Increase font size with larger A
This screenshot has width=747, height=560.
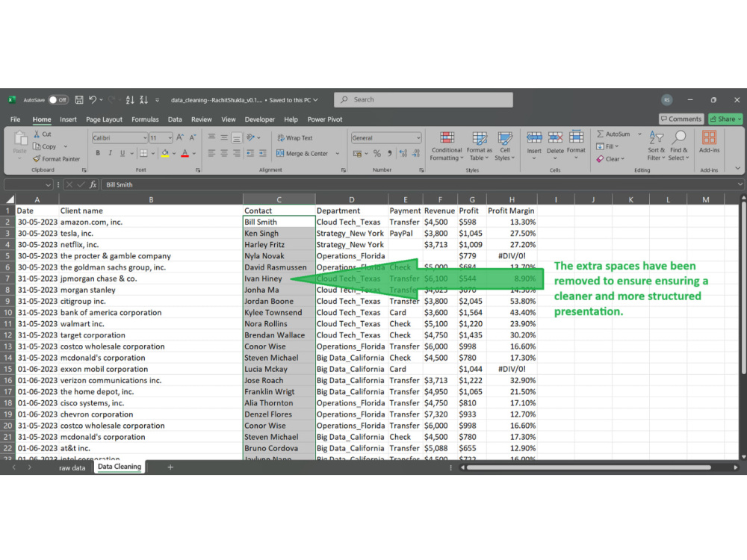pos(180,137)
